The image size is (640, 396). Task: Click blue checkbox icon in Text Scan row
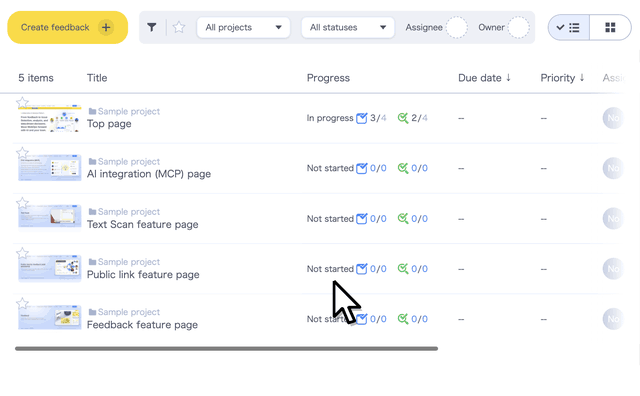[362, 218]
